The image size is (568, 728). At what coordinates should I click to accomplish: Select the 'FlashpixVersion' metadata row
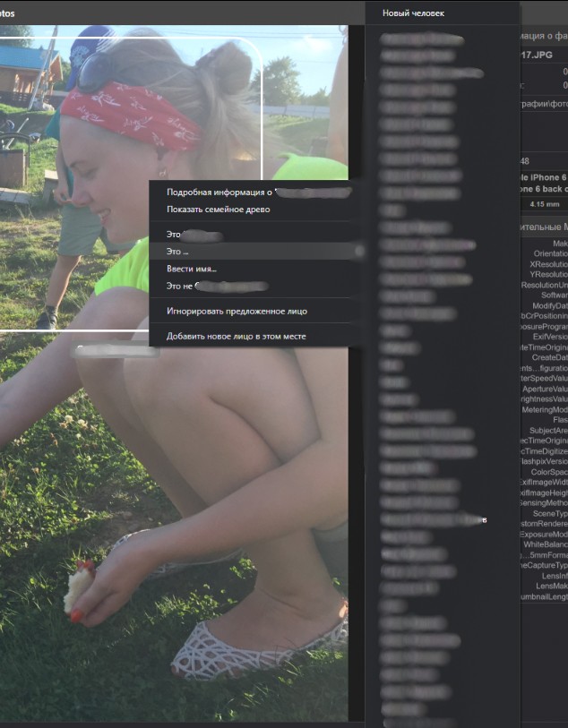[x=544, y=461]
